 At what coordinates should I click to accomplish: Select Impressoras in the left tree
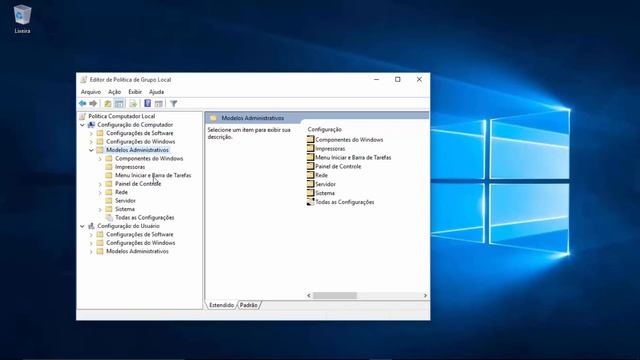pos(130,167)
